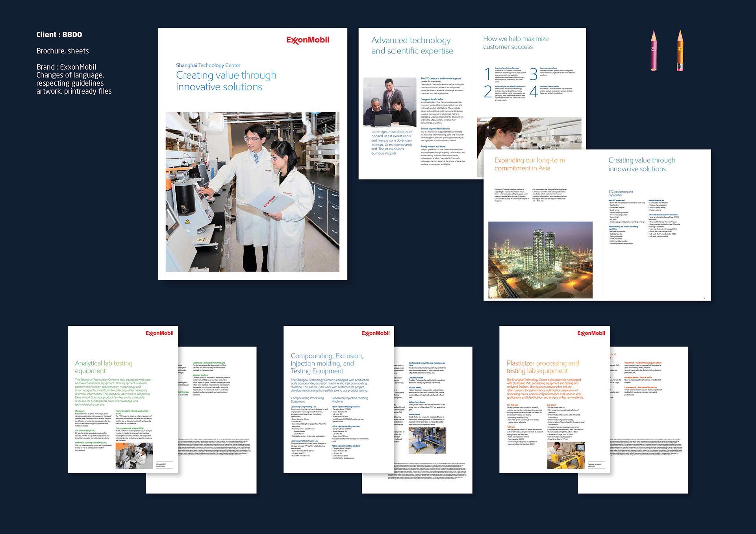
Task: Select the 'artwork, printready files' line
Action: pyautogui.click(x=74, y=91)
